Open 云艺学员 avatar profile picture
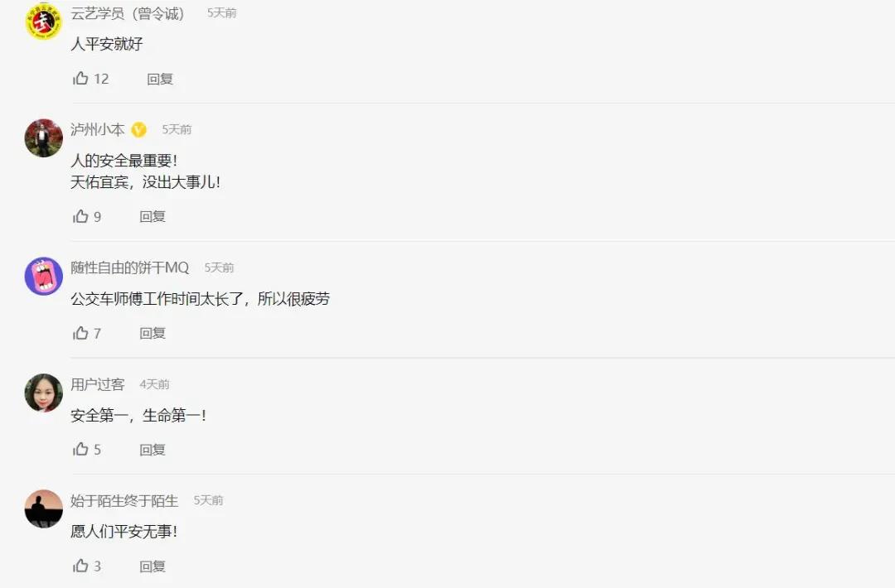The image size is (895, 588). [44, 21]
